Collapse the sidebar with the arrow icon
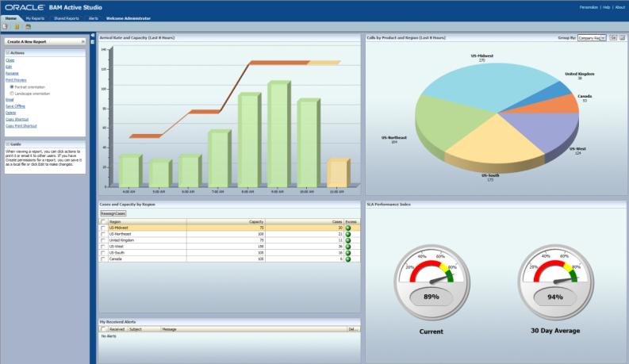 (x=93, y=36)
